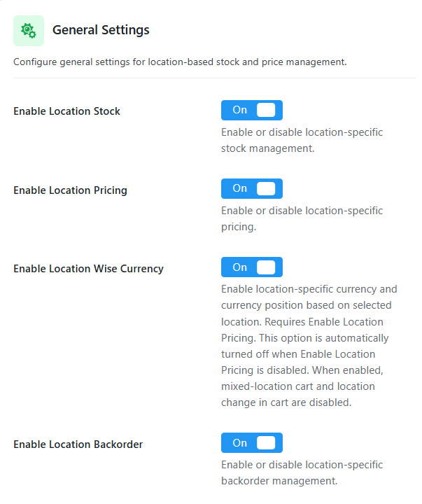
Task: Click the Enable Location Wise Currency label
Action: pyautogui.click(x=88, y=269)
